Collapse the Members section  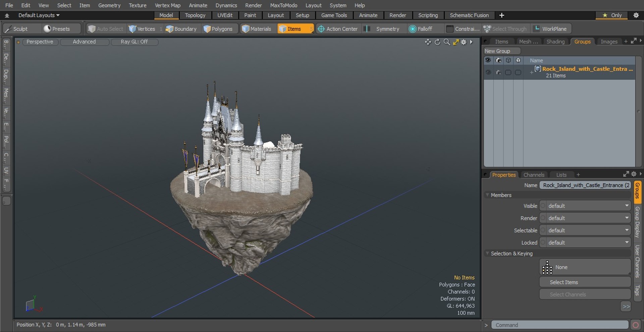pyautogui.click(x=487, y=195)
